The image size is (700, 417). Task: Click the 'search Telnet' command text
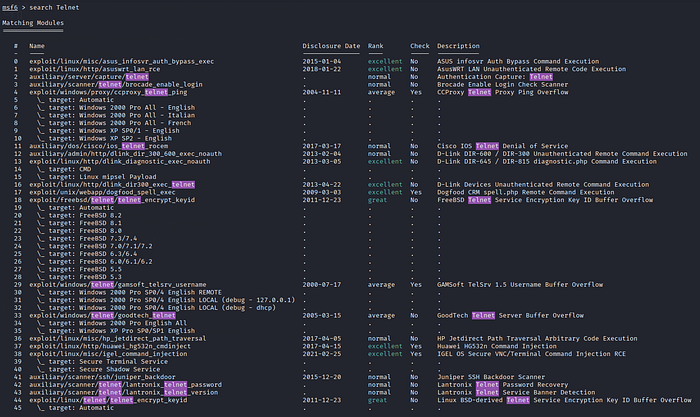coord(54,8)
